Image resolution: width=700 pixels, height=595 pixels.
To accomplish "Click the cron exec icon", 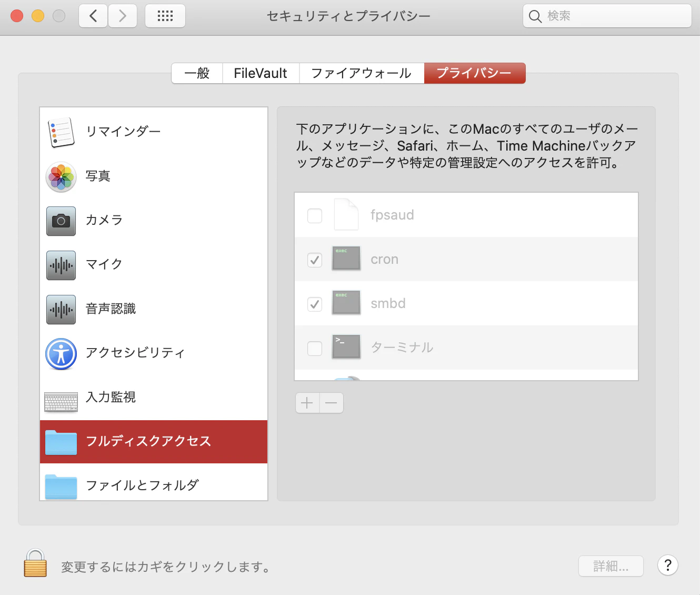I will tap(346, 259).
